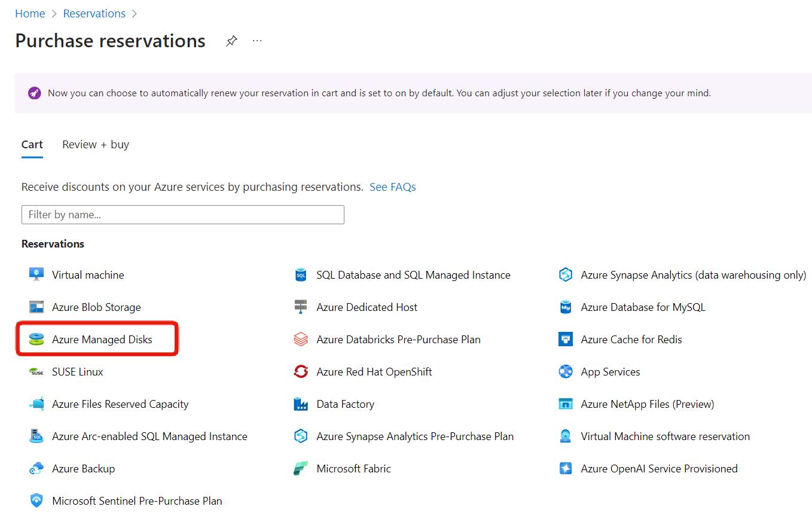
Task: Click the SQL Database reservation icon
Action: [301, 275]
